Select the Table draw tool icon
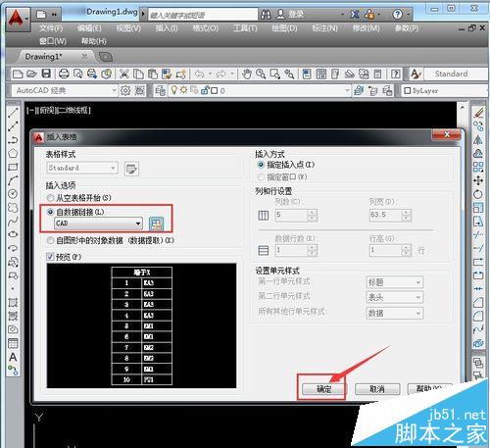 (13, 343)
